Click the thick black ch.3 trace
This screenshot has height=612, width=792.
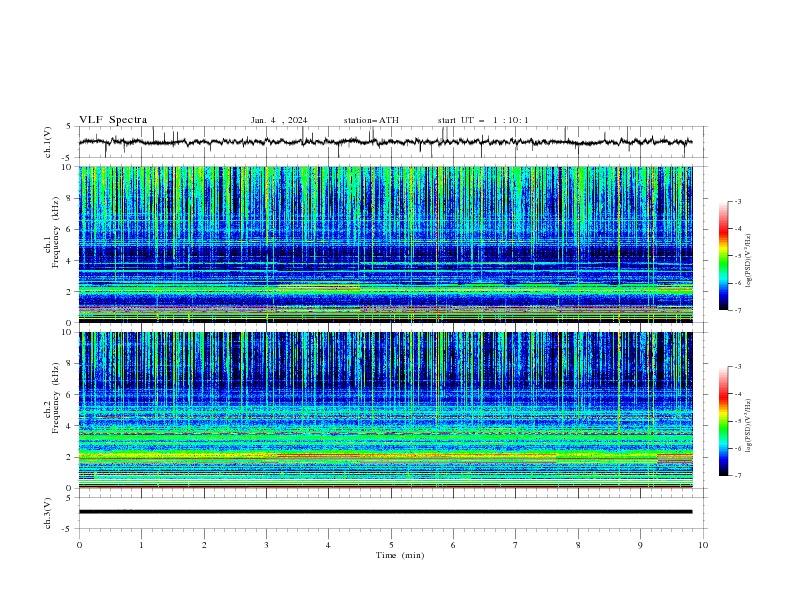tap(385, 512)
